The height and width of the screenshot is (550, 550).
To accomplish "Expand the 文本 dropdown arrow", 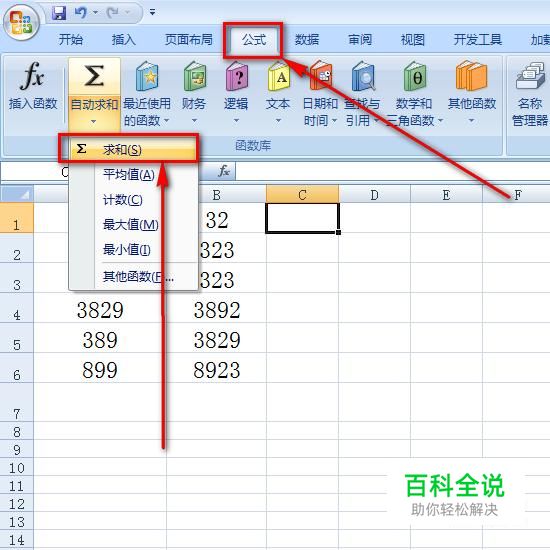I will (278, 121).
